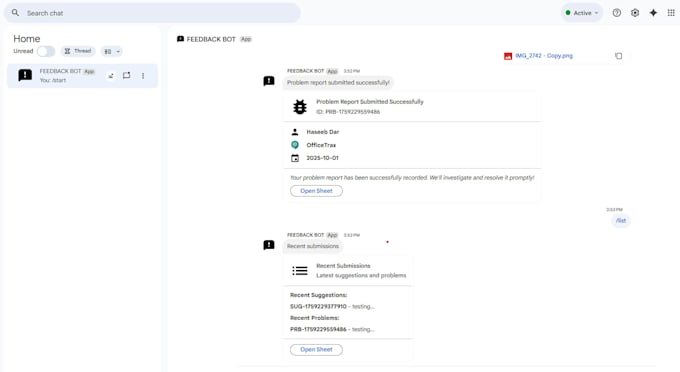Open the IMG_2742 - Copy.png attachment
Image resolution: width=680 pixels, height=372 pixels.
click(544, 55)
